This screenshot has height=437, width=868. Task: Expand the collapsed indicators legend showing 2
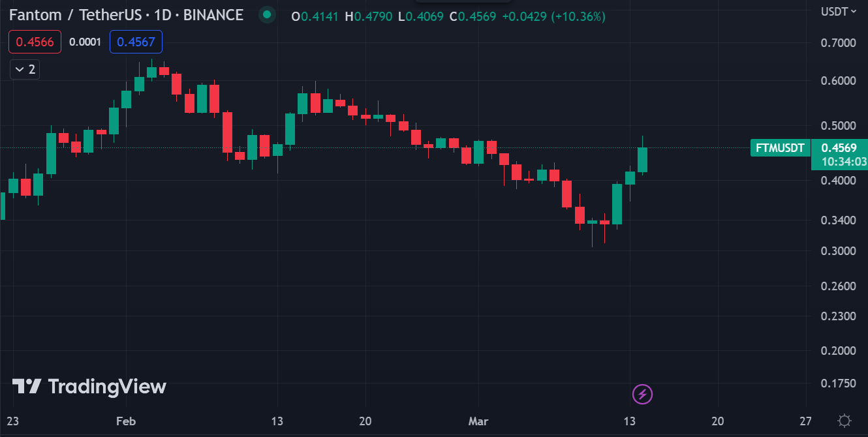pos(25,69)
